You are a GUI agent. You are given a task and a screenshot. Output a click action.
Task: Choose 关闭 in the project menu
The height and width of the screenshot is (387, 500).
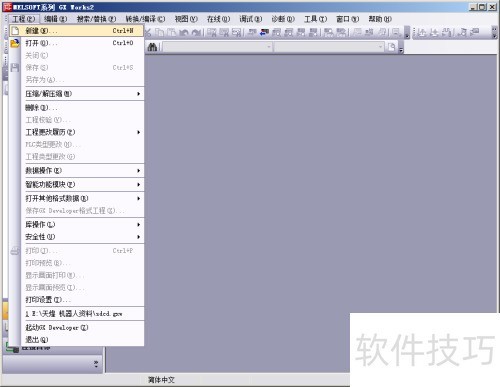(77, 55)
